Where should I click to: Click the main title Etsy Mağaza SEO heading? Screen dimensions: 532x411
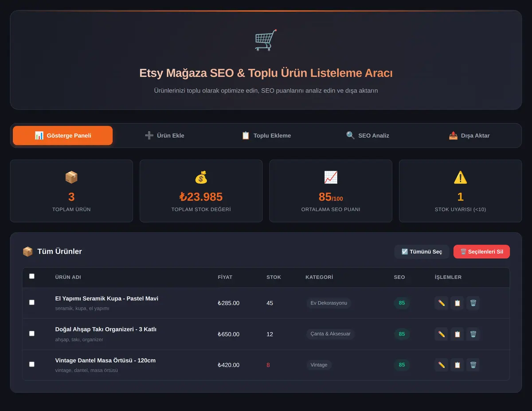pos(266,73)
